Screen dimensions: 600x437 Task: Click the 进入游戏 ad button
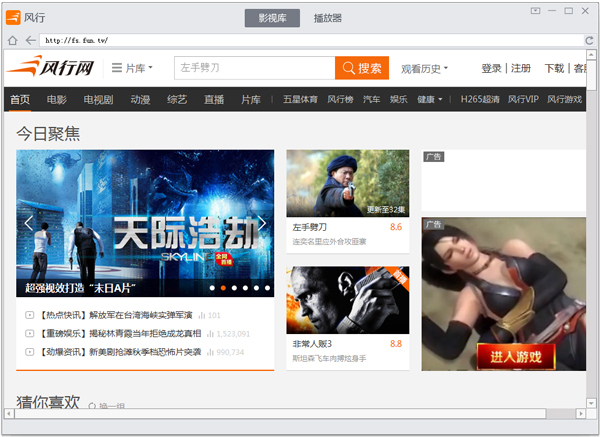pyautogui.click(x=516, y=357)
